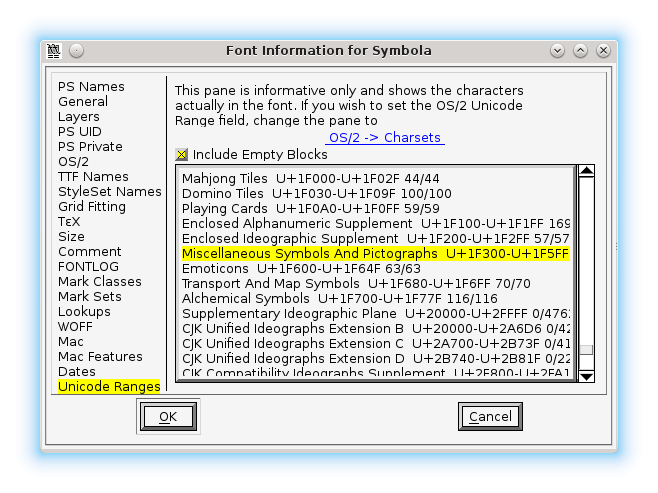This screenshot has height=493, width=658.
Task: Select Miscellaneous Symbols And Pictographs row
Action: tap(376, 254)
